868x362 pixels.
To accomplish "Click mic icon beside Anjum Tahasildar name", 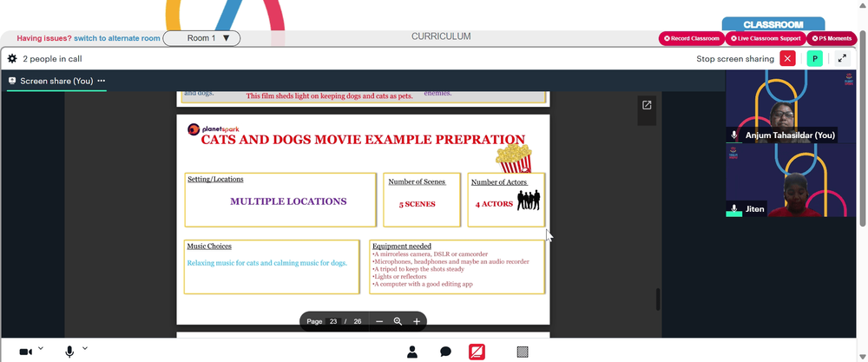I will (734, 135).
